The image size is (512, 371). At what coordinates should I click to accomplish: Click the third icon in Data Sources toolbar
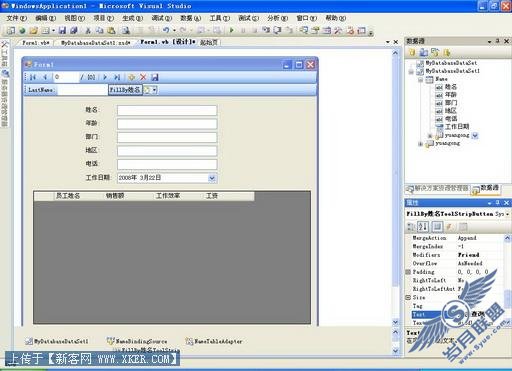tap(435, 52)
